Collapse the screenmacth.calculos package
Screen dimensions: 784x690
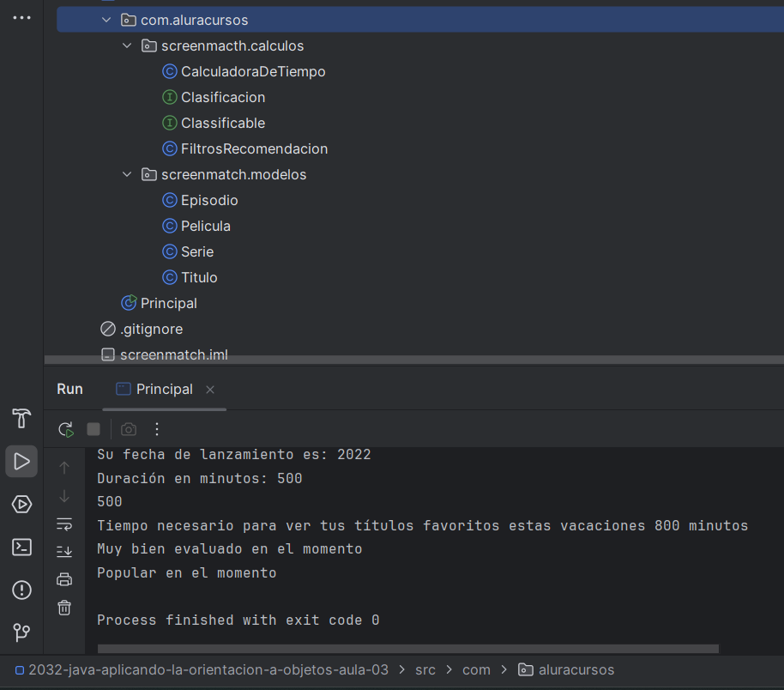(x=127, y=45)
